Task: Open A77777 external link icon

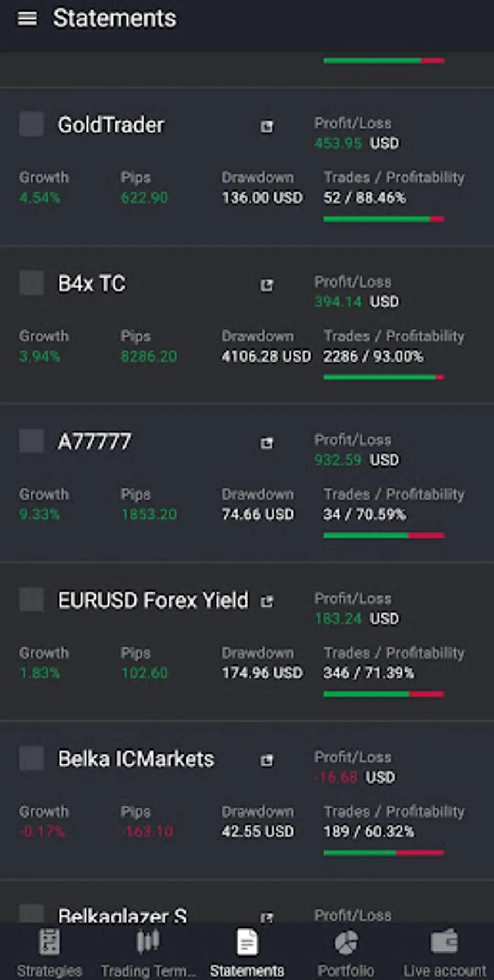Action: (267, 443)
